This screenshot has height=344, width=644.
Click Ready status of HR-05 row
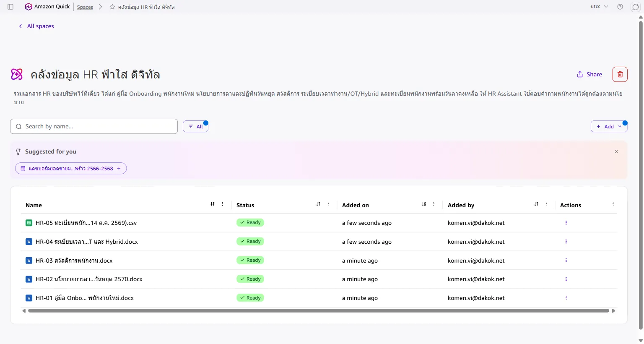[x=250, y=223]
